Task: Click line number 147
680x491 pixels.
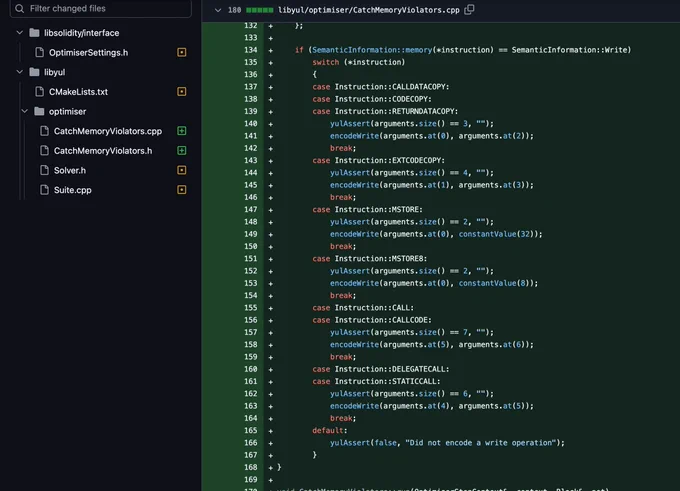Action: (251, 209)
